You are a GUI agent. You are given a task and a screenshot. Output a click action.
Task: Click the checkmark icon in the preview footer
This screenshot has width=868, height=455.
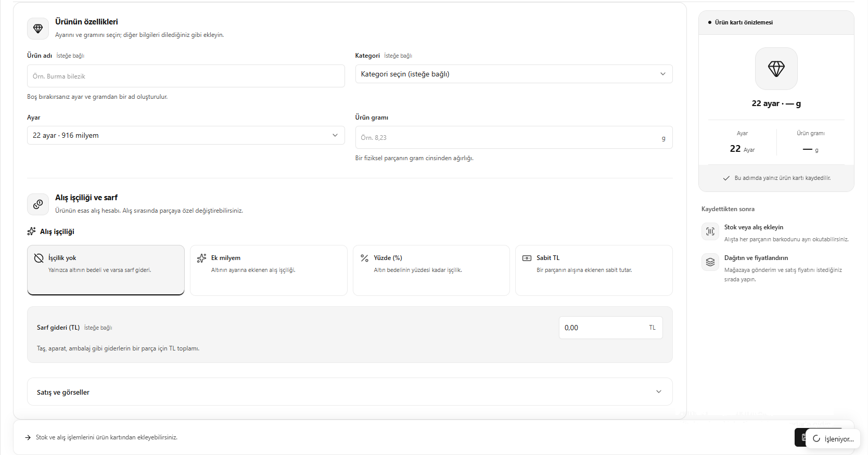[x=726, y=178]
